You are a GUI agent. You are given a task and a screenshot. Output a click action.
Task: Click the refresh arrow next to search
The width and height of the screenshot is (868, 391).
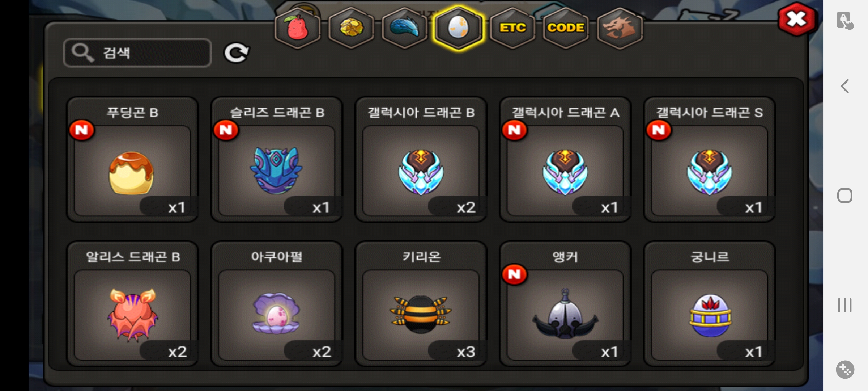tap(236, 53)
